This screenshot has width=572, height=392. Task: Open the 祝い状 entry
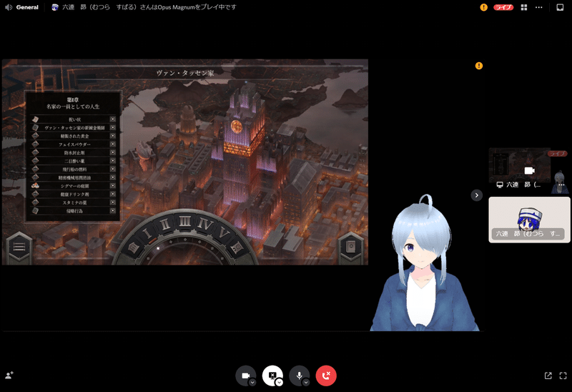[x=74, y=119]
